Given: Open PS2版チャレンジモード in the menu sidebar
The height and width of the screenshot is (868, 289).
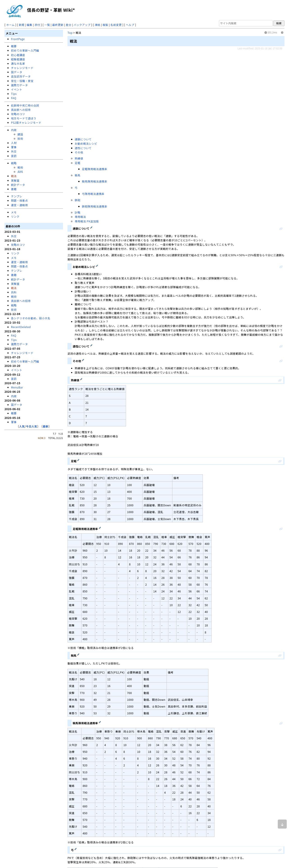Looking at the screenshot, I should 26,123.
